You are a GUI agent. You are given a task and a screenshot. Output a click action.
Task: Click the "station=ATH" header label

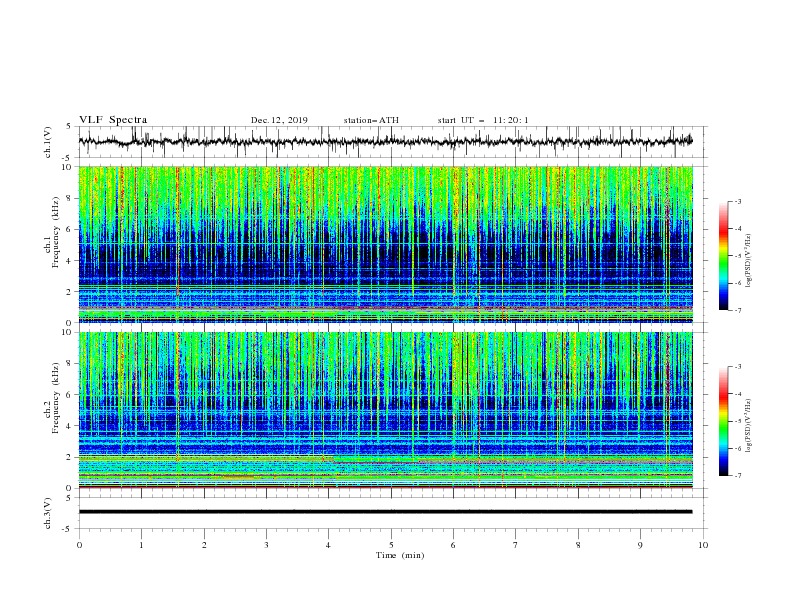pos(371,120)
